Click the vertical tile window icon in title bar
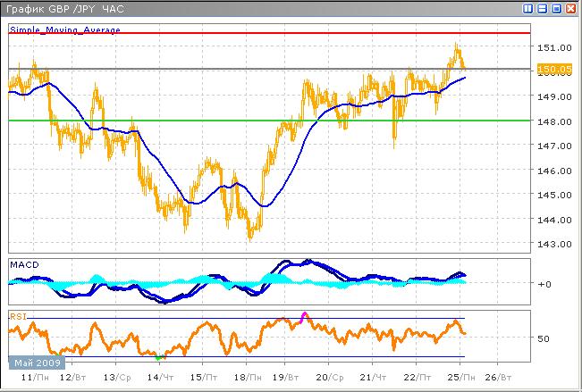Screen dimensions: 582x392 click(528, 8)
